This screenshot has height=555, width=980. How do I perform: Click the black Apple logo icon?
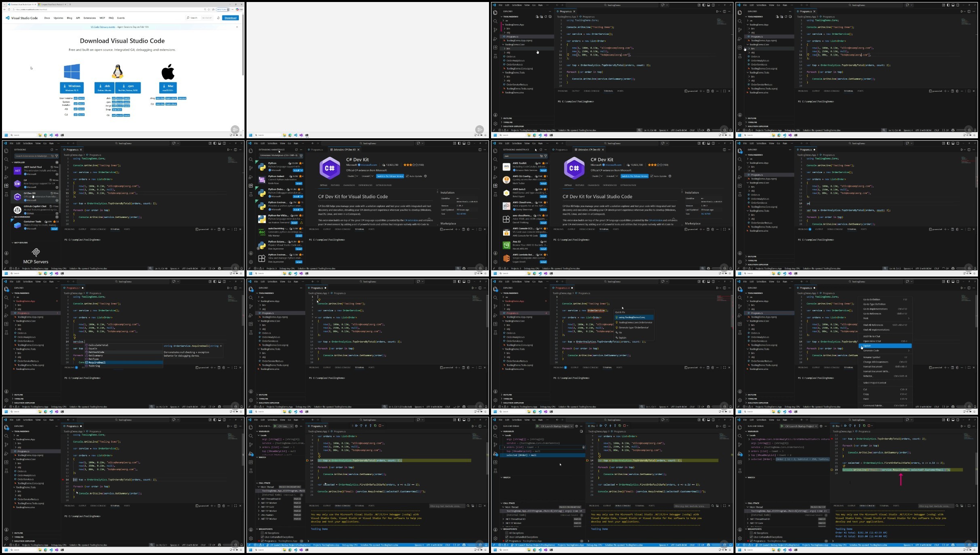[168, 72]
